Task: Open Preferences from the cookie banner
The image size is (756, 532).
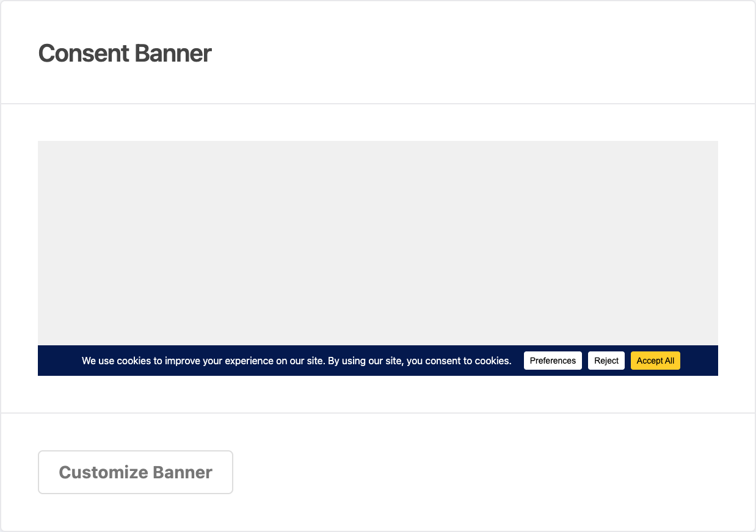Action: tap(553, 361)
